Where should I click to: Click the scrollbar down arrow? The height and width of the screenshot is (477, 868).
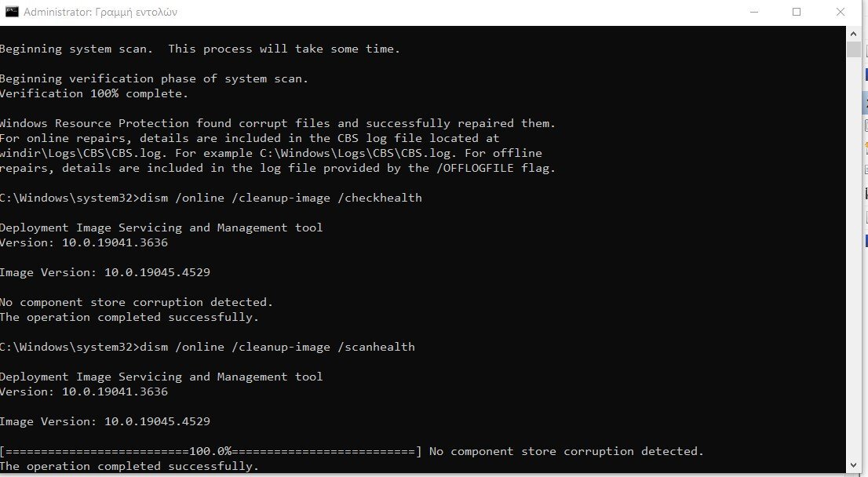click(x=853, y=465)
